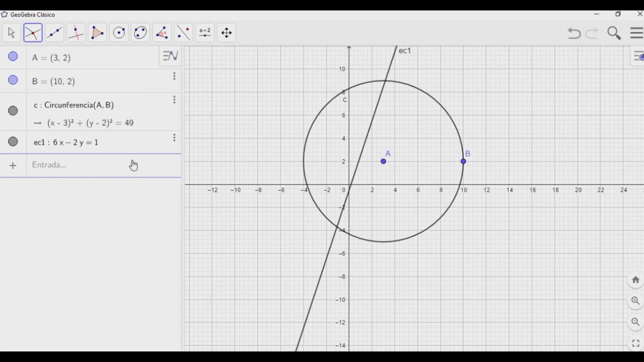Select the Circunferencia(A, B) definition

[x=79, y=105]
